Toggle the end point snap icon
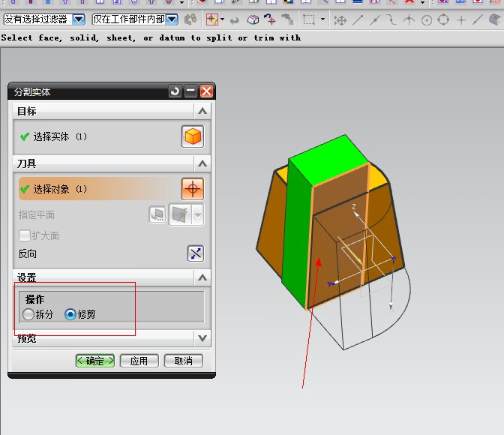Screen dimensions: 504x435 pyautogui.click(x=358, y=20)
